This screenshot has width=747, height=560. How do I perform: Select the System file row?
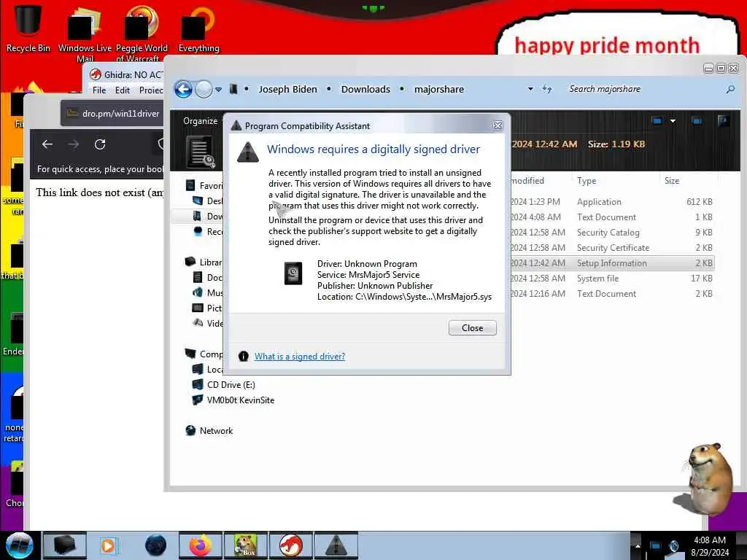(612, 278)
